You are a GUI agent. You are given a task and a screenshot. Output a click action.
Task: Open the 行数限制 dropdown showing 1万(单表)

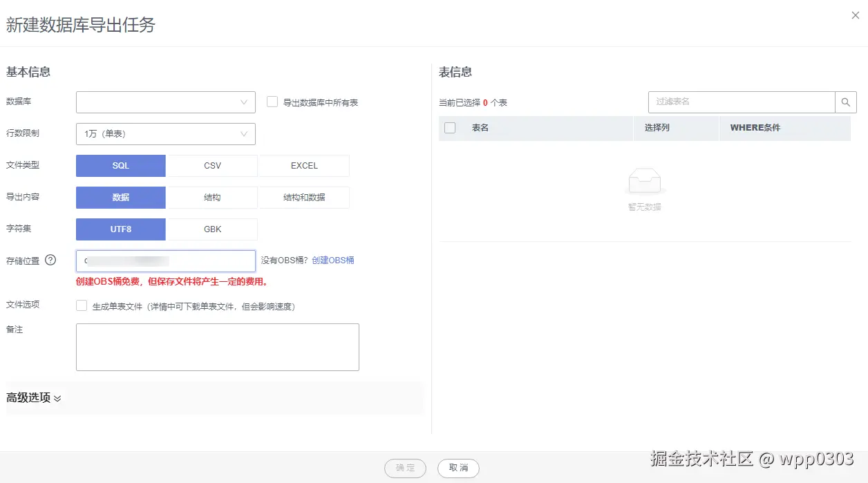click(166, 134)
